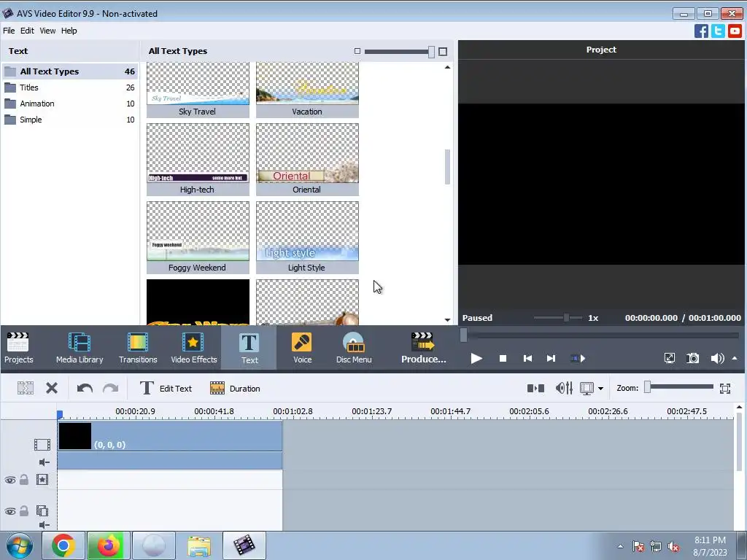
Task: Open the Voice recording tool
Action: tap(302, 348)
